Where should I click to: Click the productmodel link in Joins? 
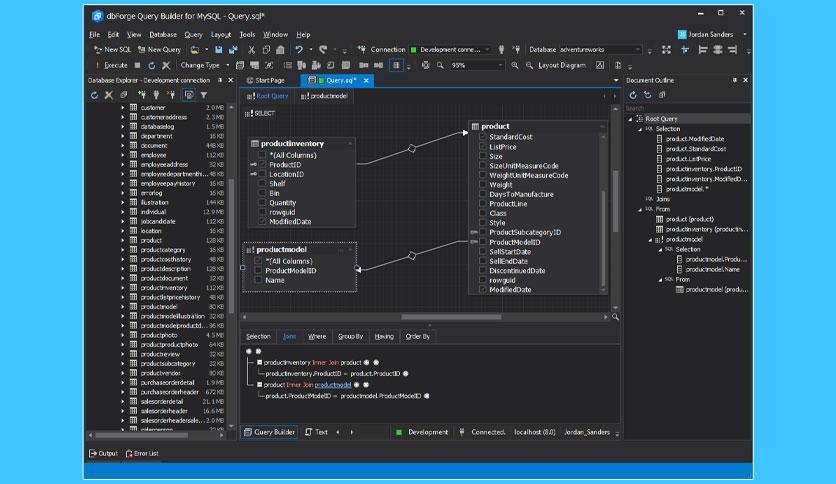(333, 385)
